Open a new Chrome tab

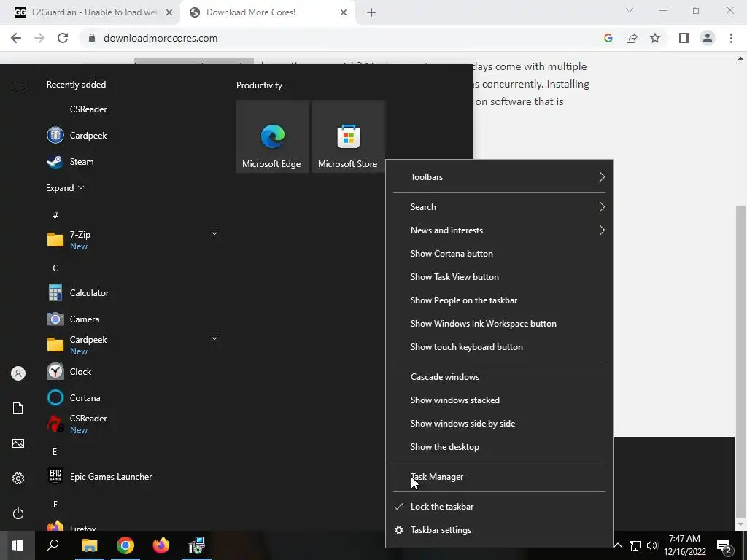pyautogui.click(x=371, y=12)
